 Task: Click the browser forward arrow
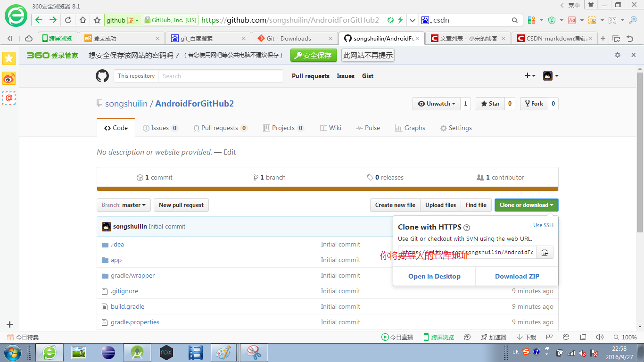tap(53, 20)
